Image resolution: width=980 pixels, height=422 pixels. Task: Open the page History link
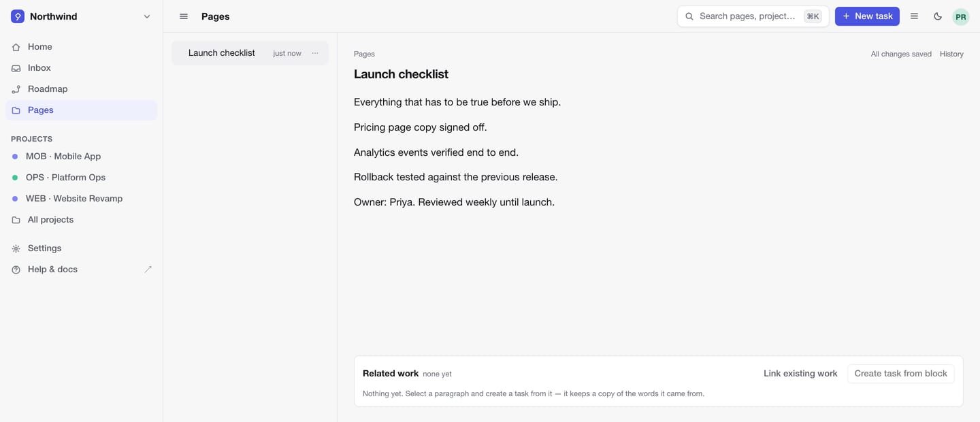951,54
